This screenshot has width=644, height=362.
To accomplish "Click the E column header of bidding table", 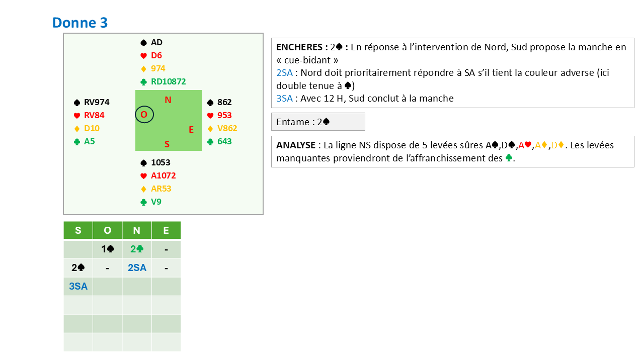I will pyautogui.click(x=166, y=230).
